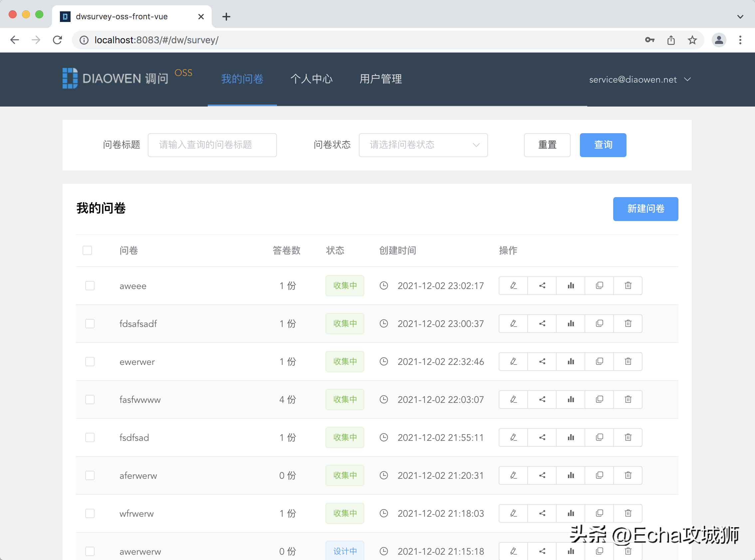Open the 问卷状态 status dropdown
Viewport: 755px width, 560px height.
tap(423, 145)
